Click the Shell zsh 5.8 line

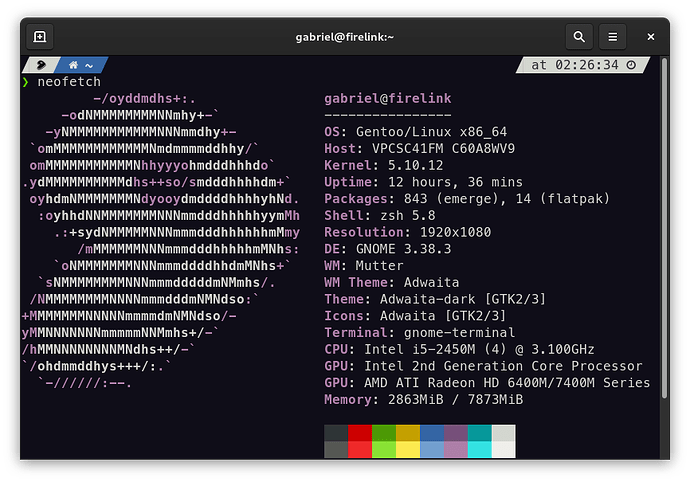coord(380,215)
